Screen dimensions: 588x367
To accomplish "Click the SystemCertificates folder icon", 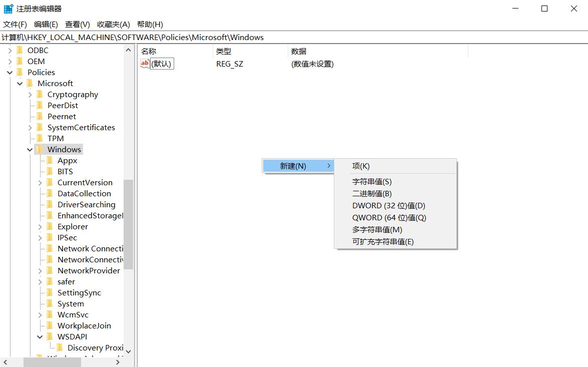I will pyautogui.click(x=40, y=127).
